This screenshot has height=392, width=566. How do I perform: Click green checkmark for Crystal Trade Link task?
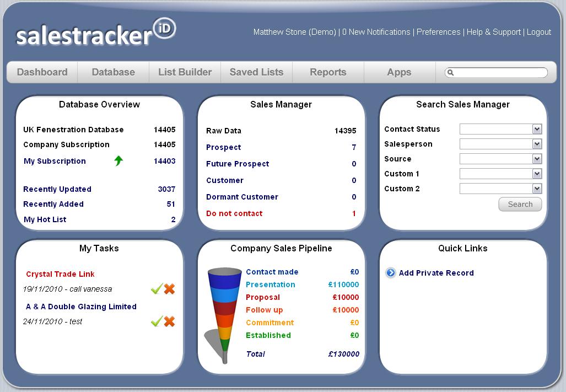(157, 289)
